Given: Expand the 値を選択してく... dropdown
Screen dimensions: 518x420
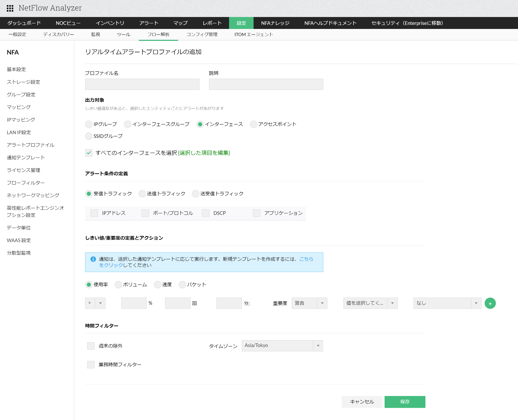Looking at the screenshot, I should (x=370, y=303).
